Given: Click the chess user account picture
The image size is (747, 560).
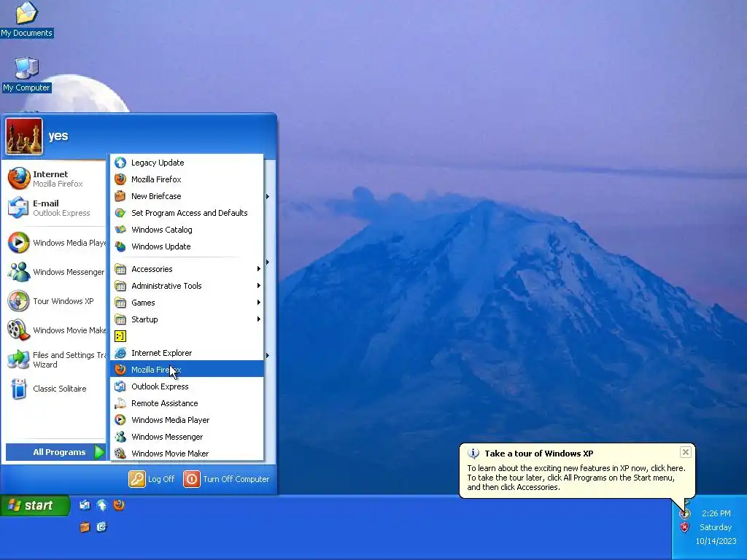Looking at the screenshot, I should pyautogui.click(x=24, y=136).
